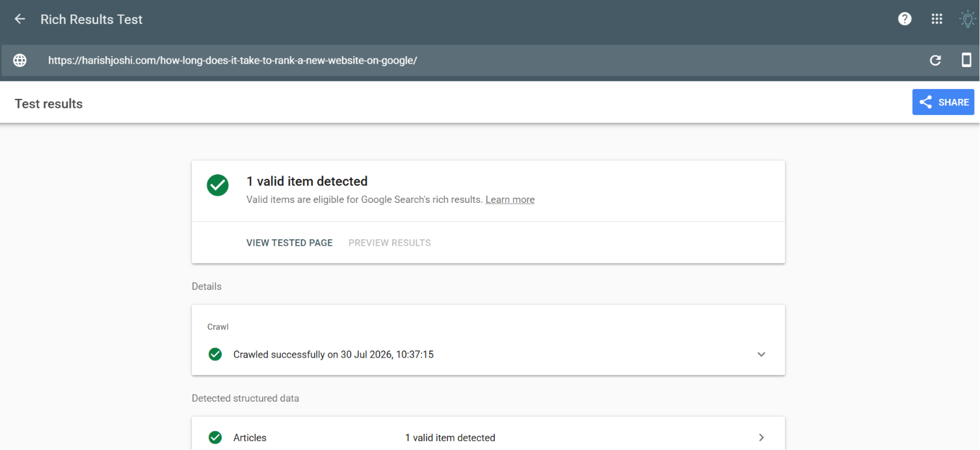Click the Rich Results Test title
980x450 pixels.
click(x=92, y=20)
